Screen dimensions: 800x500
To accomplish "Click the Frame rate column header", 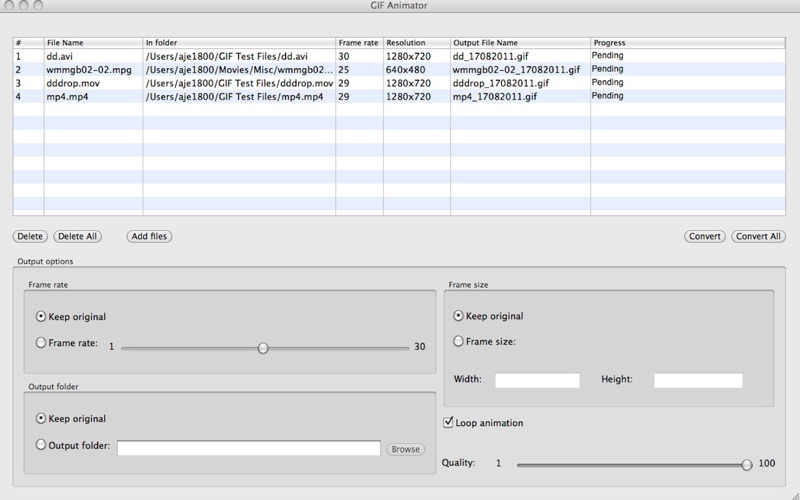I will point(358,44).
